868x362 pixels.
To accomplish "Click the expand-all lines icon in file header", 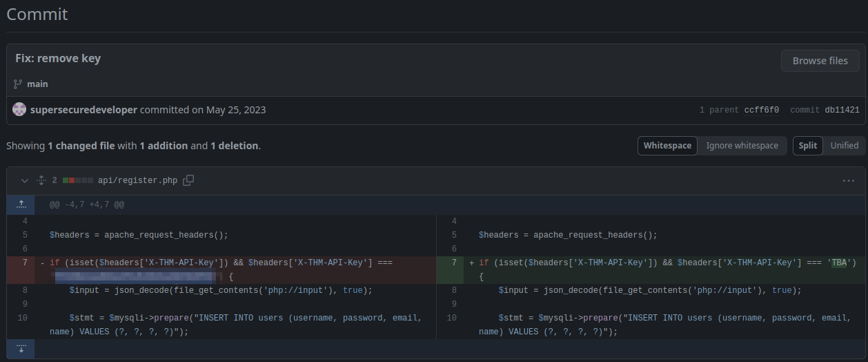I will point(41,180).
